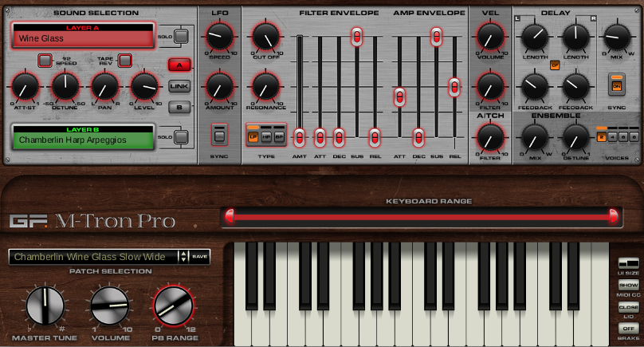Click the Delay Mix knob

click(617, 37)
